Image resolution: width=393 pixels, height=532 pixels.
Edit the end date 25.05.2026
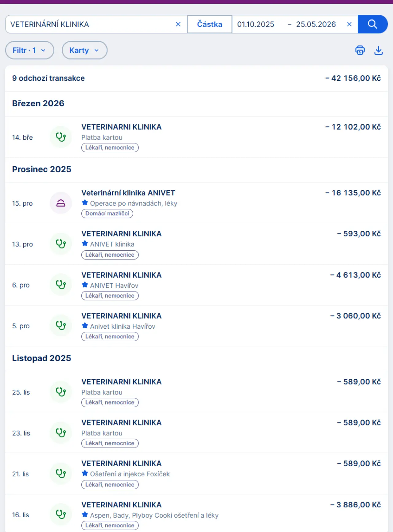[316, 24]
